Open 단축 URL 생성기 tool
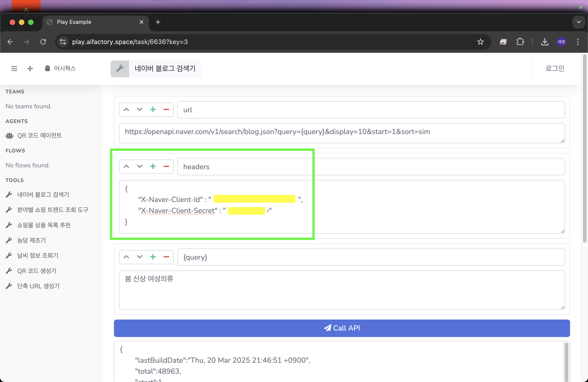Viewport: 588px width, 382px height. [x=33, y=286]
